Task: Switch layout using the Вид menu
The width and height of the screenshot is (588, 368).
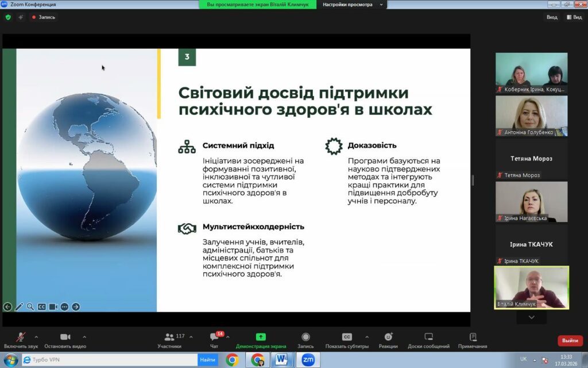Action: [574, 17]
